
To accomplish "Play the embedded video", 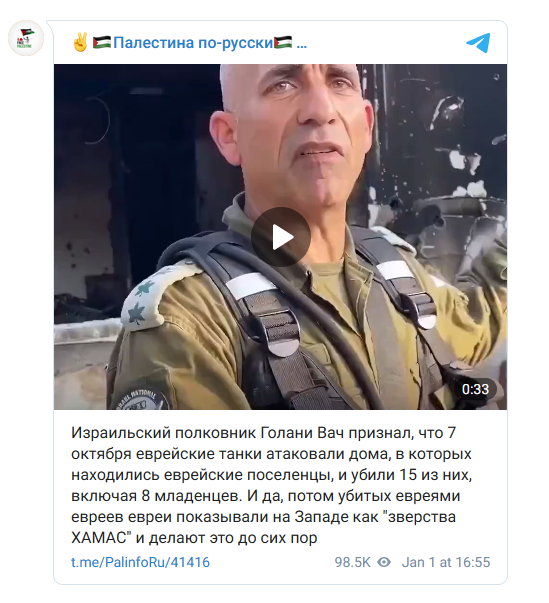I will [281, 237].
